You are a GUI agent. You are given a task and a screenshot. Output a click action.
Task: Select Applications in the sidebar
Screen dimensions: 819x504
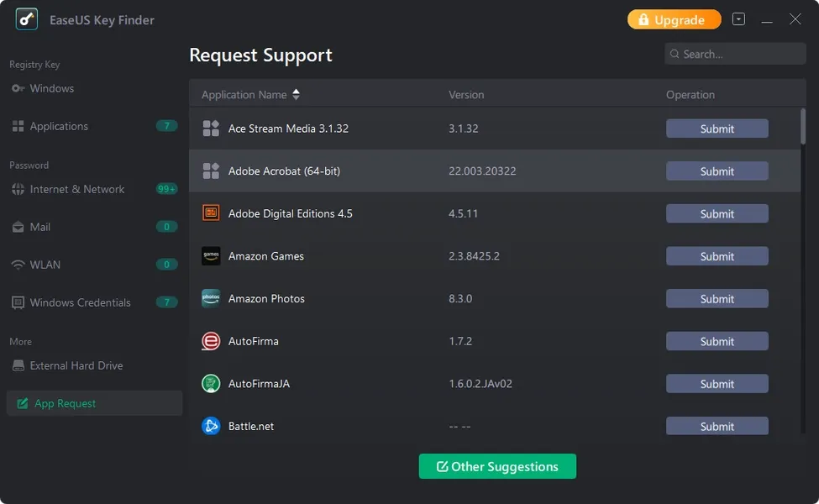pyautogui.click(x=59, y=126)
